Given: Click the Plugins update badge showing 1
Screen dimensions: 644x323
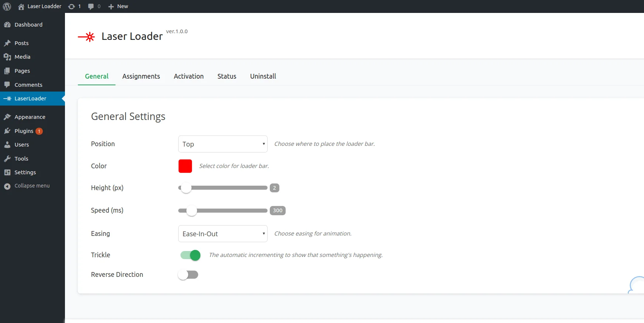Looking at the screenshot, I should (39, 131).
